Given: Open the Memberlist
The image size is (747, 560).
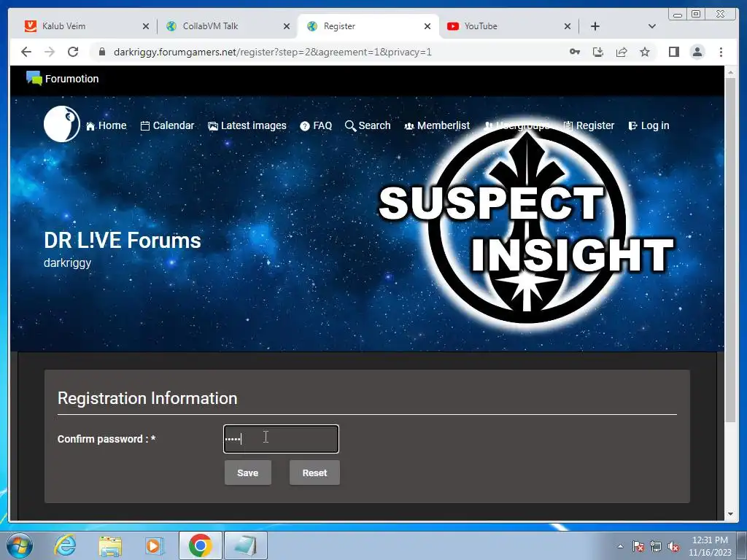Looking at the screenshot, I should pos(437,125).
